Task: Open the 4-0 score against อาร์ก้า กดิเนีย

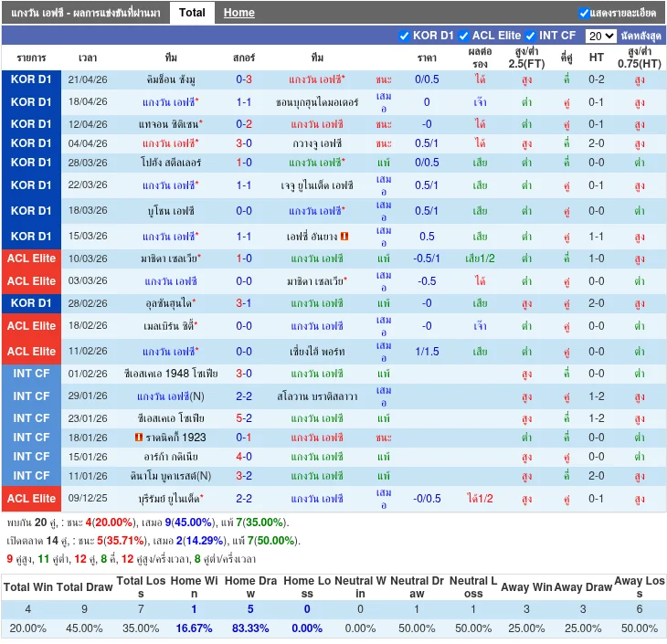Action: (x=244, y=457)
